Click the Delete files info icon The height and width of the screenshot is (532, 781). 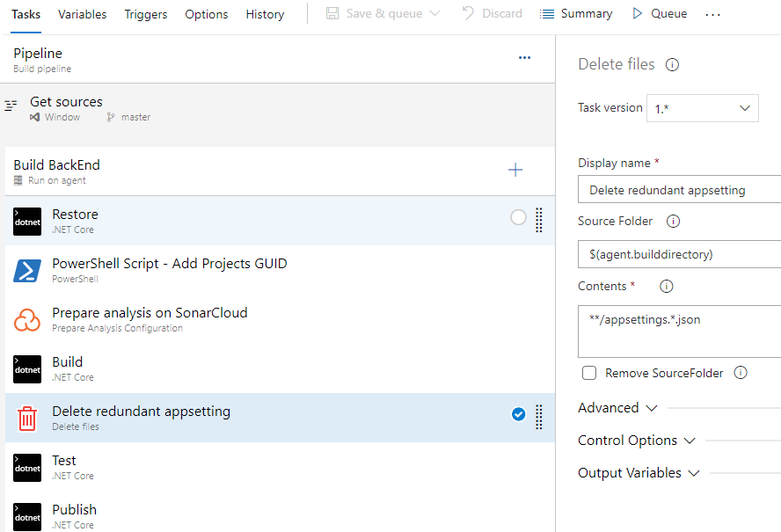672,64
